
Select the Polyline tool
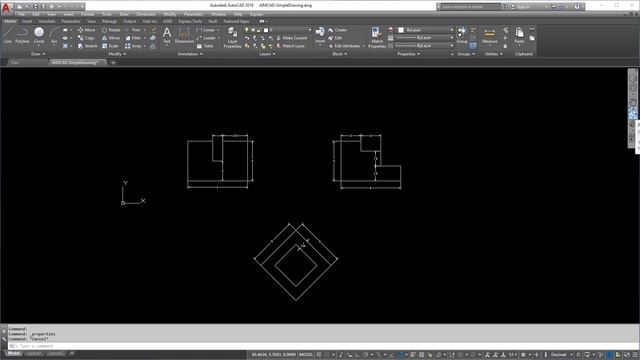22,35
